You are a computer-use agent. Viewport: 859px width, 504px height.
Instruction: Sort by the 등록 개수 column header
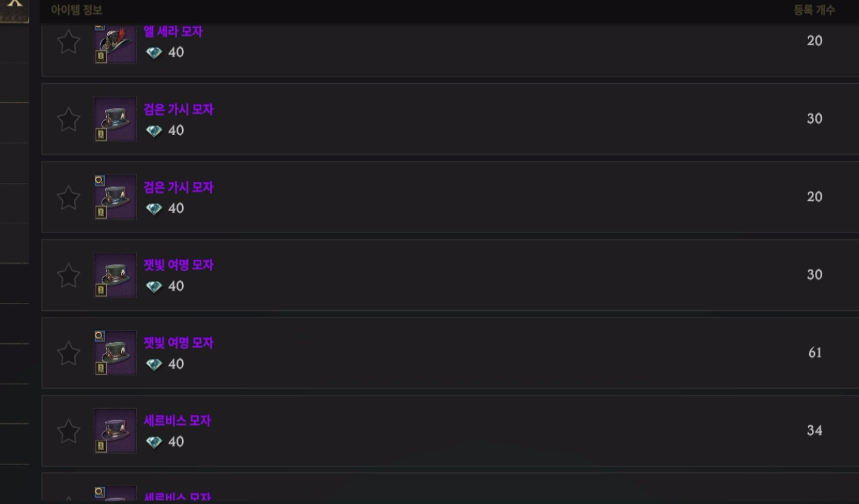coord(814,10)
